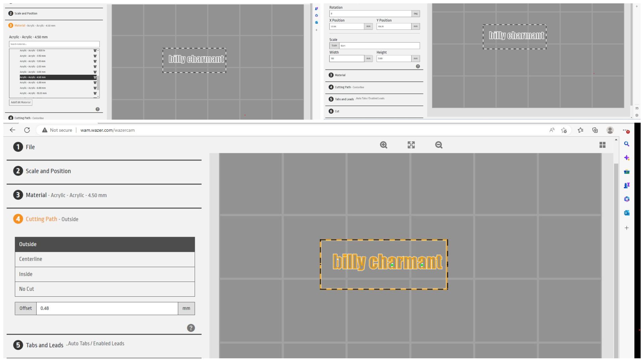The height and width of the screenshot is (362, 644).
Task: Open the Outlook icon in the bottom window's sidebar
Action: (x=627, y=213)
